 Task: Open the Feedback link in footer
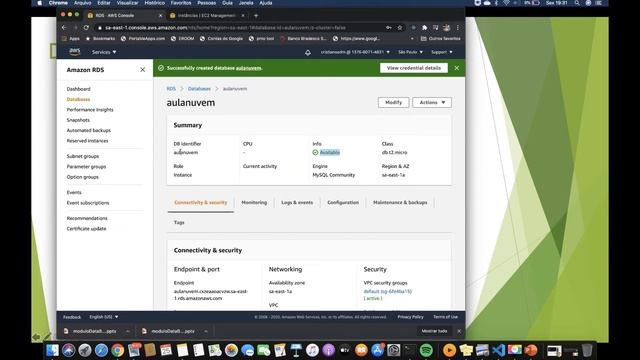(72, 317)
